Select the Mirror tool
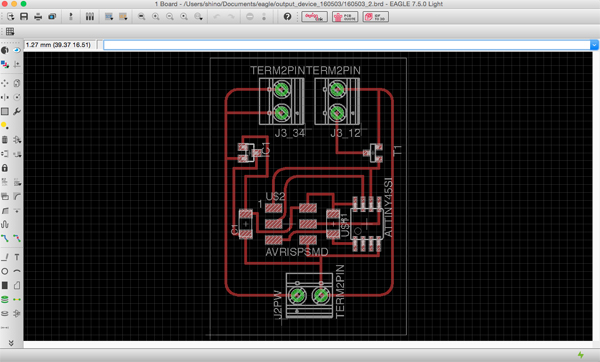The image size is (600, 362). (x=5, y=97)
